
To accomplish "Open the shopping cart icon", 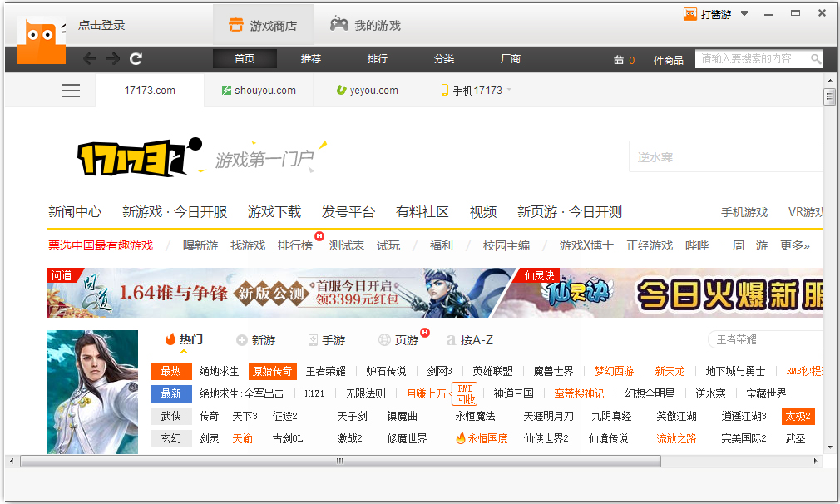I will 618,59.
